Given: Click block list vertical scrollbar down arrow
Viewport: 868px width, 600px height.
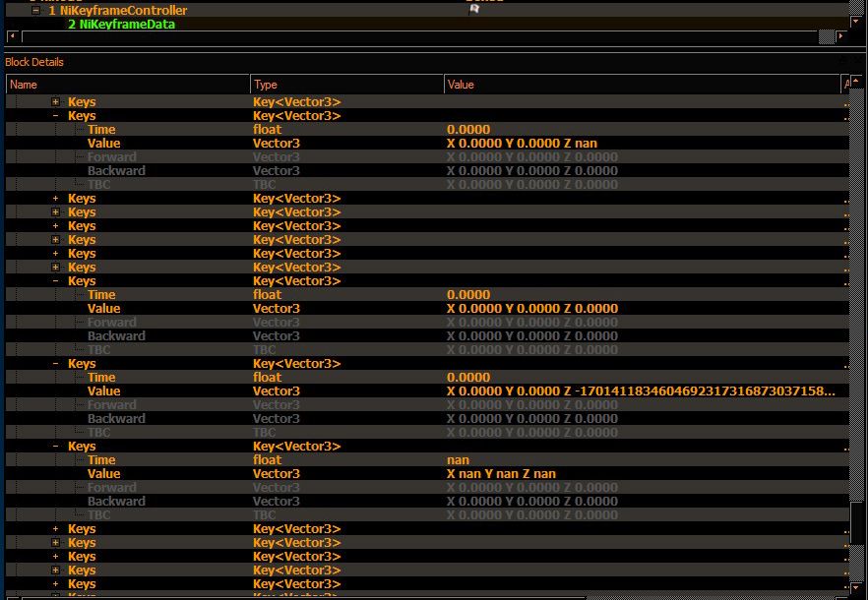Looking at the screenshot, I should pos(857,22).
